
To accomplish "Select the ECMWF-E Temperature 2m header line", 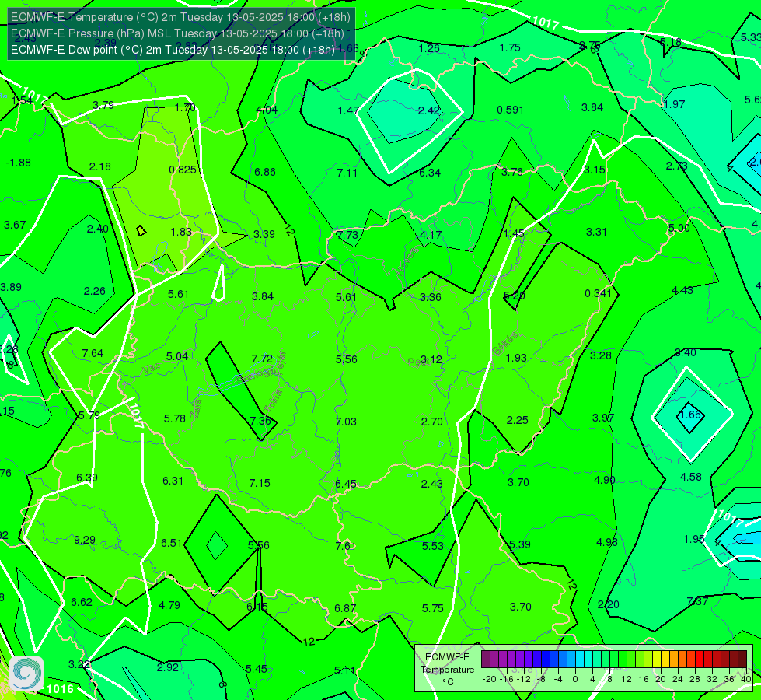I will tap(180, 17).
